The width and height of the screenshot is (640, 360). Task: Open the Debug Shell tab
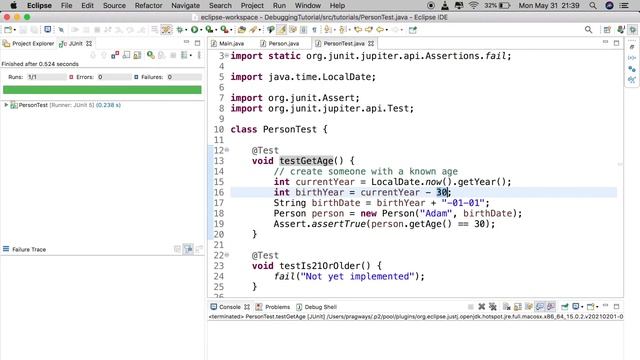click(316, 307)
